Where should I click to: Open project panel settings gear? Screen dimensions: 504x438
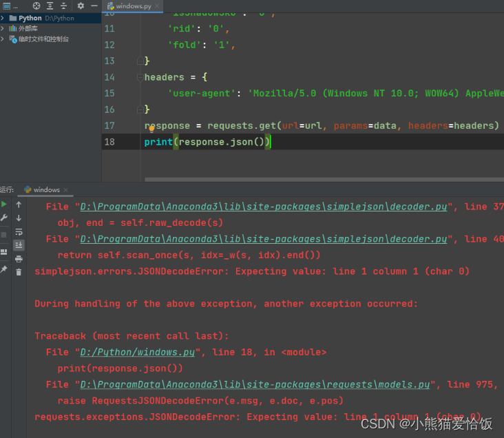pyautogui.click(x=81, y=6)
